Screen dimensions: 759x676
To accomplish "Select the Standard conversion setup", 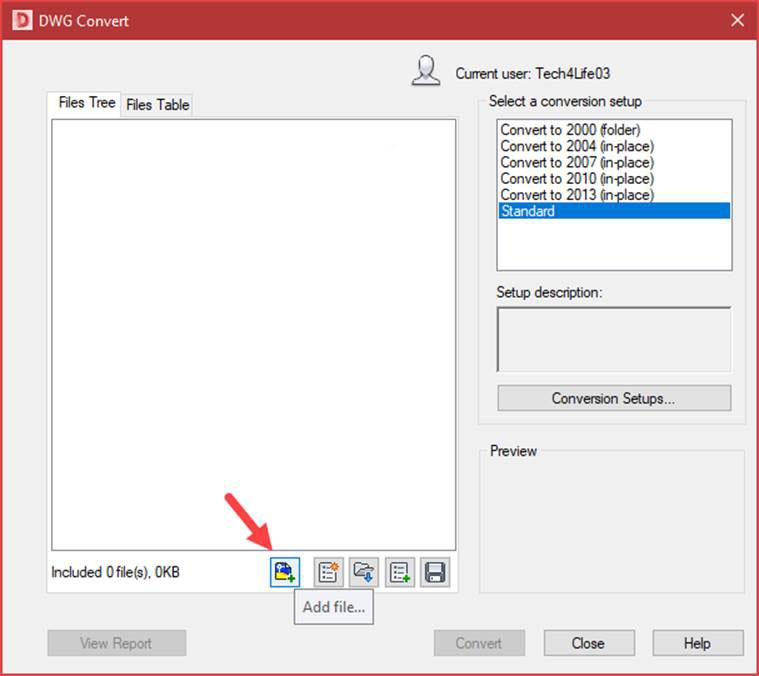I will coord(614,211).
